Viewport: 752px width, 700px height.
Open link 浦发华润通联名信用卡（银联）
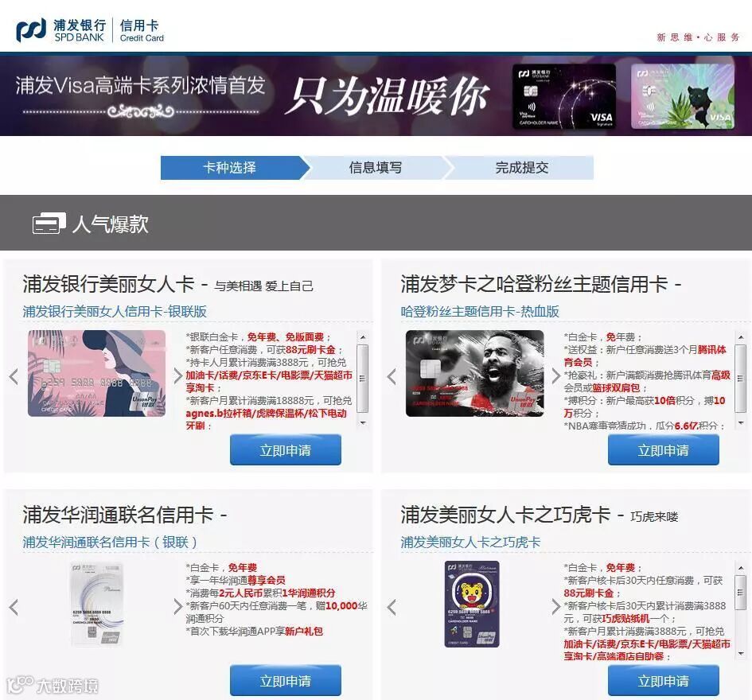[110, 542]
